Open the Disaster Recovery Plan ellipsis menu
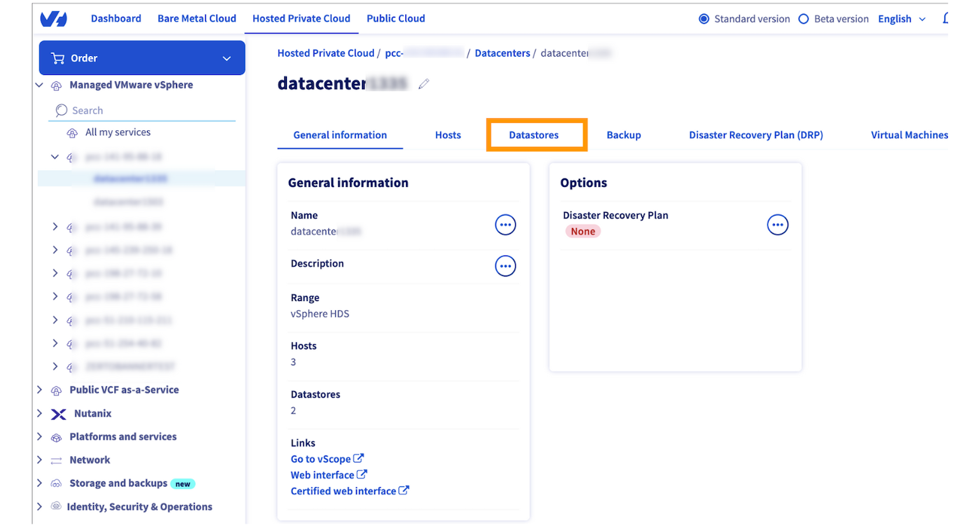Viewport: 980px width, 527px height. 778,224
